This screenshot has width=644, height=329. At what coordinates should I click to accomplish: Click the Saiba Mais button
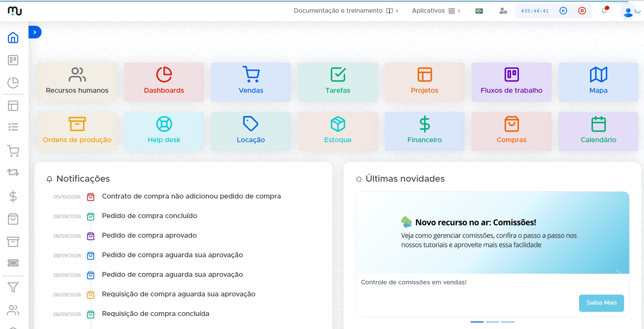pos(601,303)
